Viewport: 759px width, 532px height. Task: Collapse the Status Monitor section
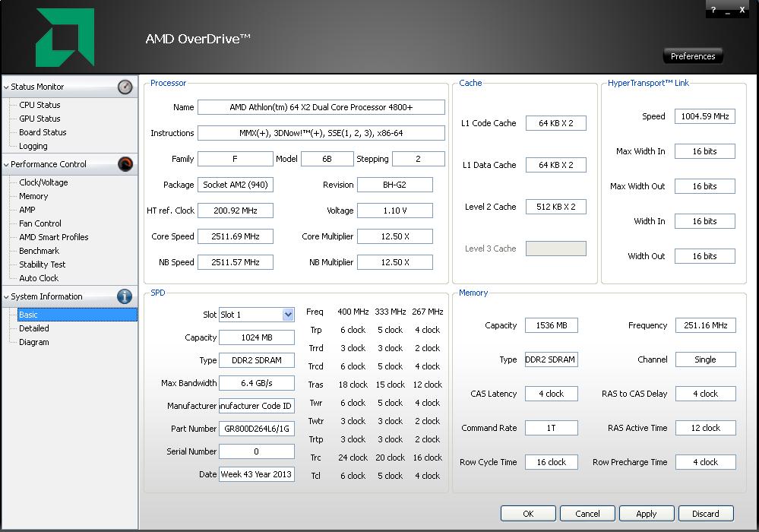pyautogui.click(x=6, y=87)
